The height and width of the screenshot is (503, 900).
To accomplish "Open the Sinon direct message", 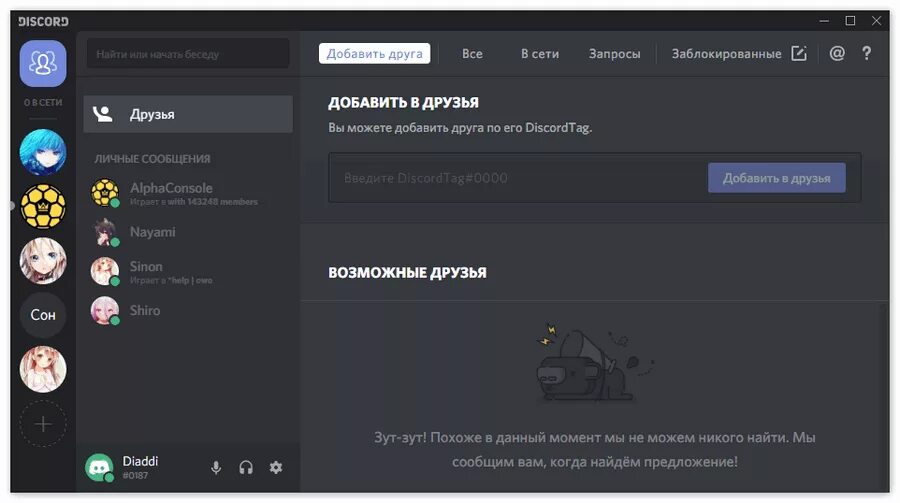I will pos(188,272).
